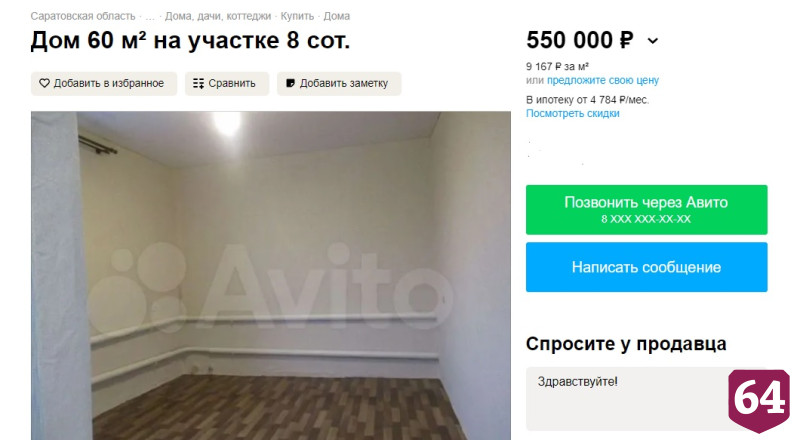
Task: Open Посмотреть скидки link
Action: 573,113
